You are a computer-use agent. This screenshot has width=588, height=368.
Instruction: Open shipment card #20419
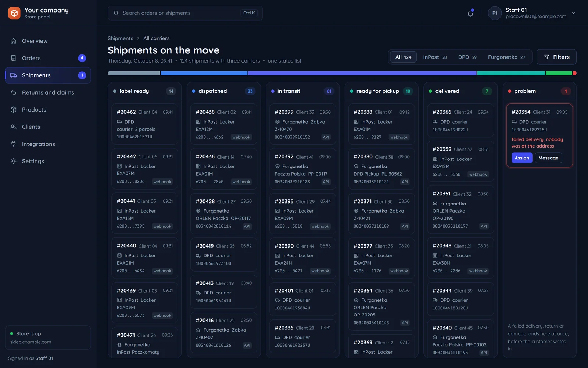click(223, 254)
